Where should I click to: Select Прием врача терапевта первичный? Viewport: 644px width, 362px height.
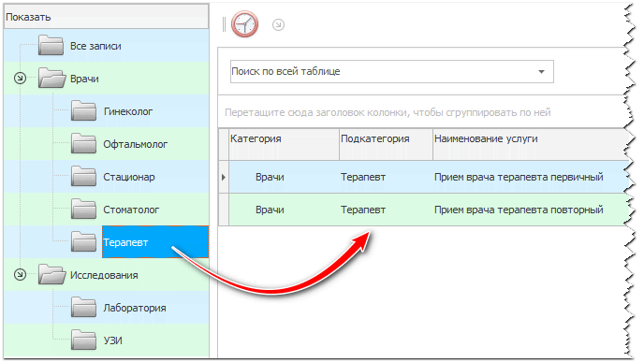click(x=519, y=178)
